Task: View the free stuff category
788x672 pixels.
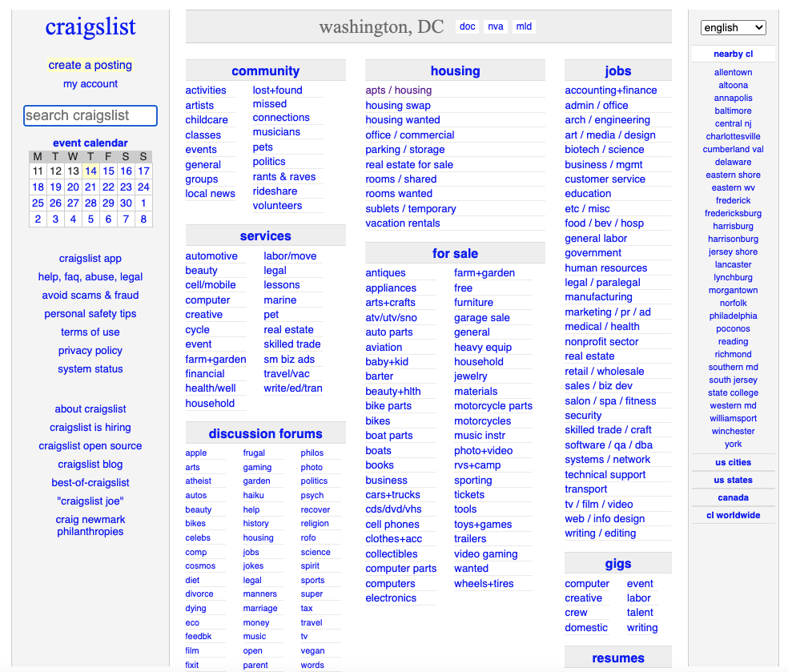Action: tap(463, 288)
